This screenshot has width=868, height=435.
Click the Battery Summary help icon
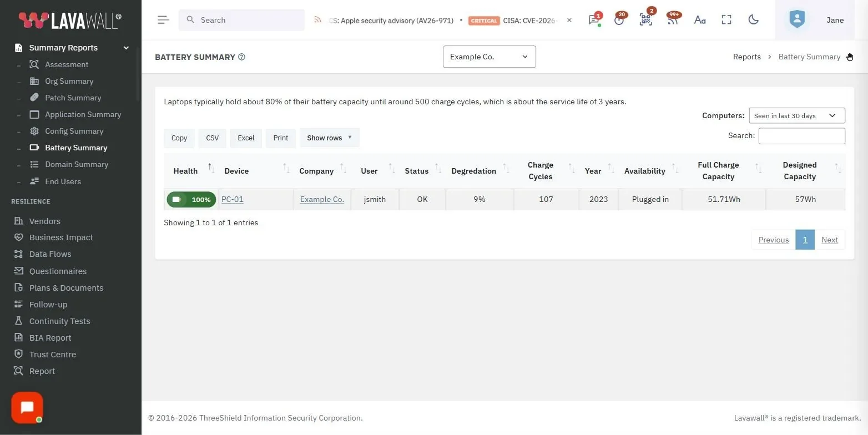tap(241, 57)
